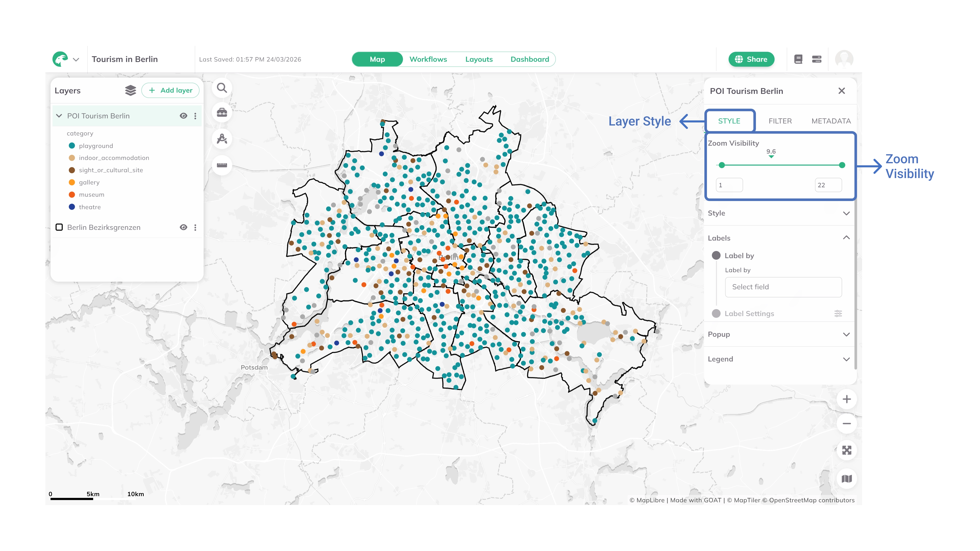Screen dimensions: 980x551
Task: Click the right zoom visibility slider handle
Action: coord(842,165)
